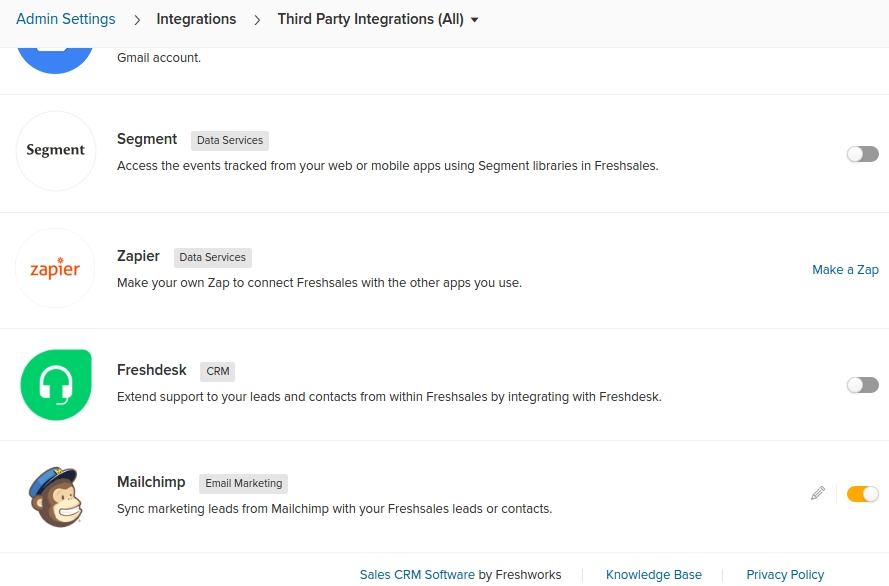This screenshot has height=586, width=889.
Task: Open the Knowledge Base footer link
Action: [x=654, y=575]
